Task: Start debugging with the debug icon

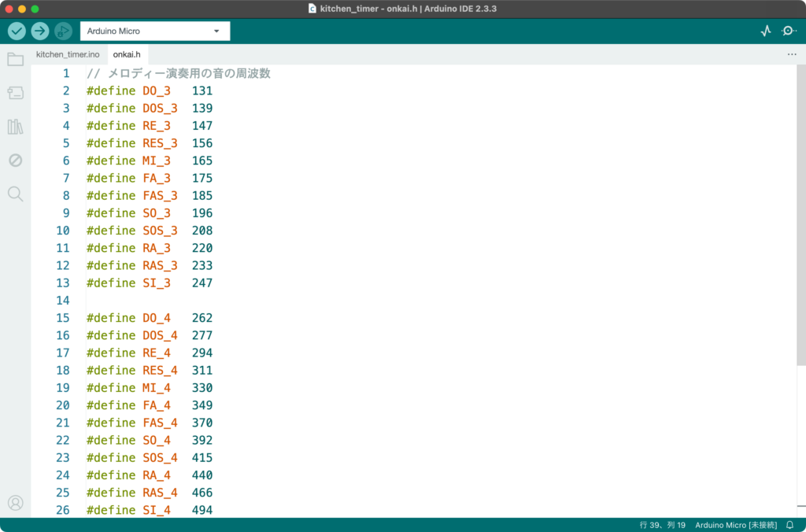Action: pyautogui.click(x=63, y=31)
